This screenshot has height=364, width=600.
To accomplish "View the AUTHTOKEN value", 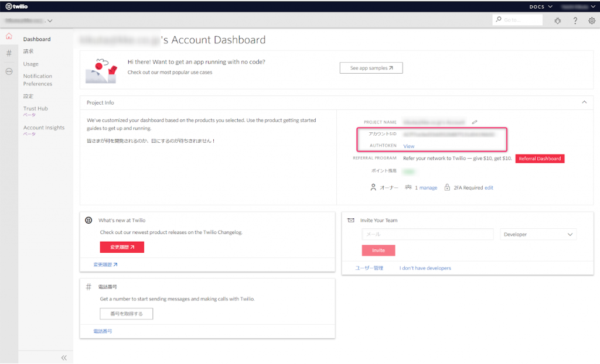I will (408, 146).
